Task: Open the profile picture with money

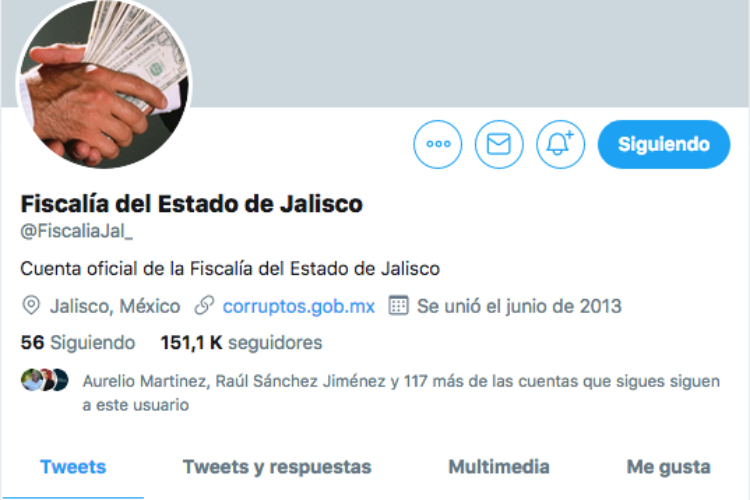Action: [x=104, y=82]
